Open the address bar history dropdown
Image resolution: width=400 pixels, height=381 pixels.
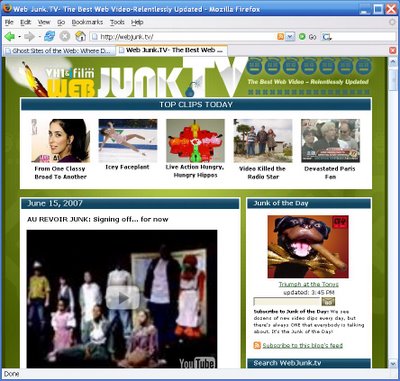(290, 36)
